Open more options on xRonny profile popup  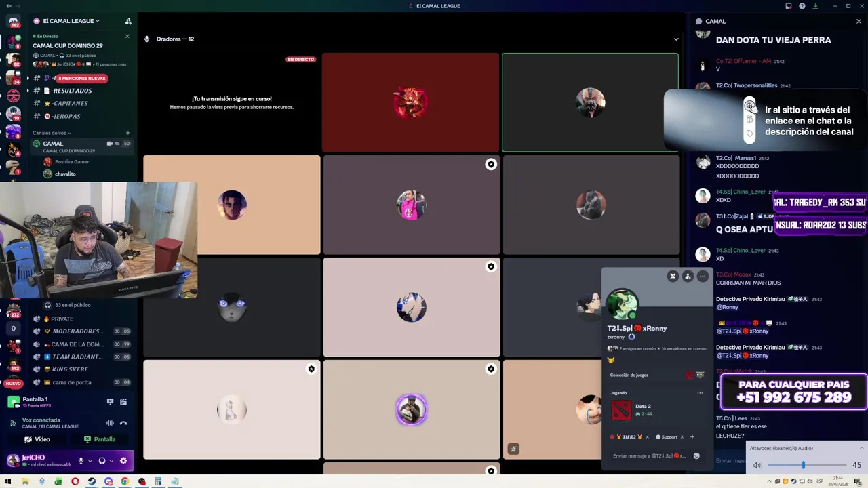point(703,276)
